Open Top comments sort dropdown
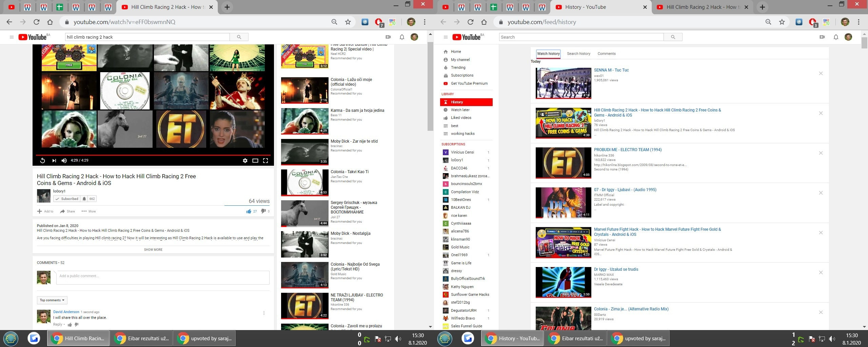Viewport: 868px width, 347px height. pos(52,300)
